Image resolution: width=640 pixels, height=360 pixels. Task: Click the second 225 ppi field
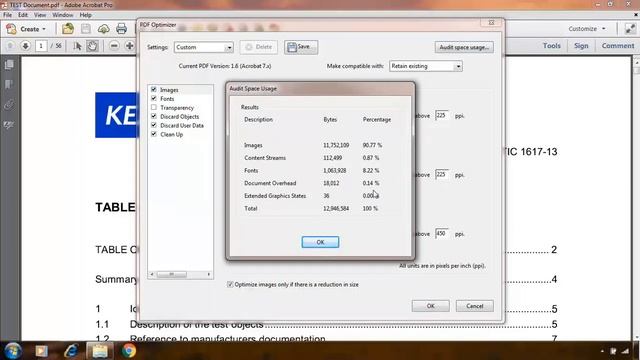[442, 175]
